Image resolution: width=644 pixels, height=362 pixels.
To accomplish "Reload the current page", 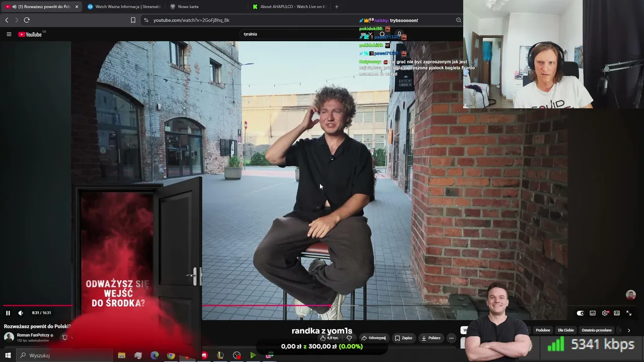I will point(27,20).
